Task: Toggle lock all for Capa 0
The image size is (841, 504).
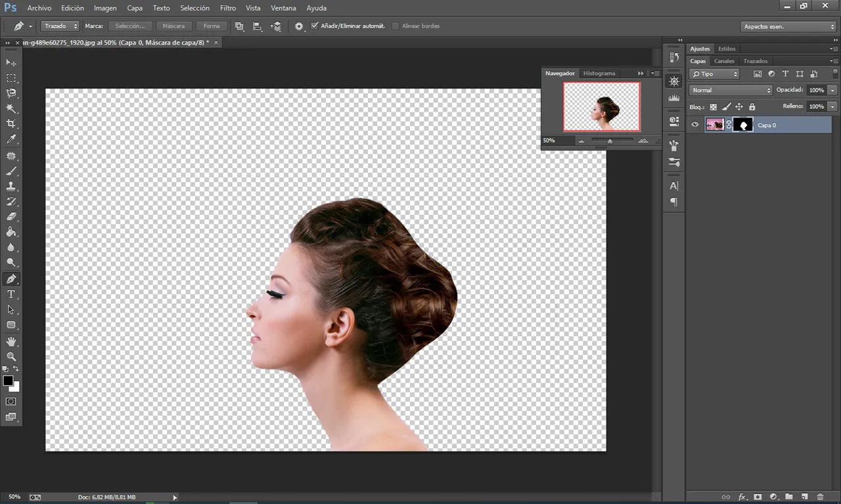Action: click(x=752, y=106)
